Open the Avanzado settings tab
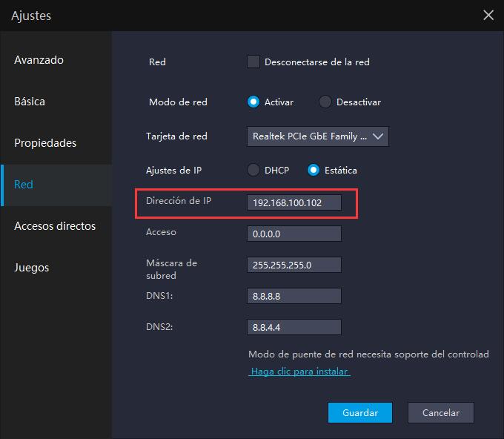The height and width of the screenshot is (439, 504). click(x=39, y=60)
